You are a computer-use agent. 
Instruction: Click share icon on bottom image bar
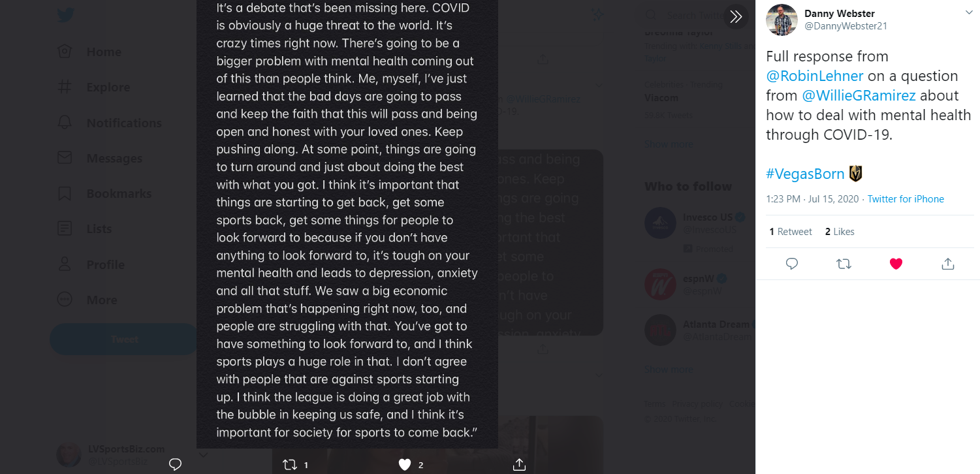point(519,464)
